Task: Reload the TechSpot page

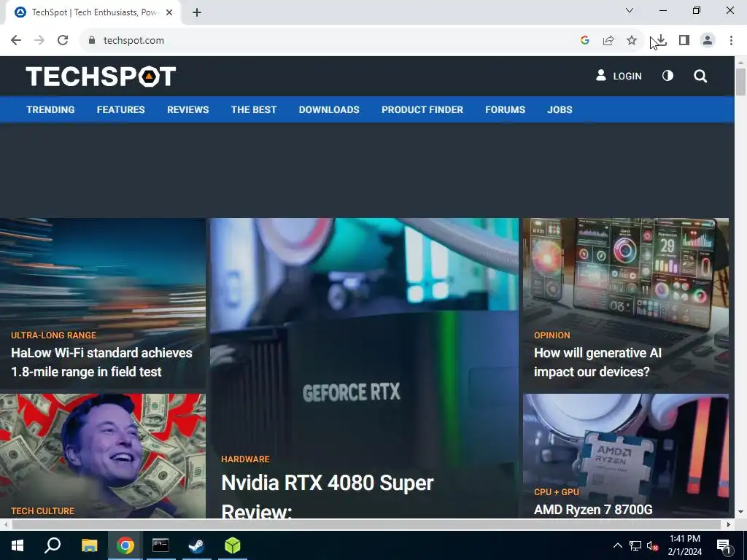Action: (63, 41)
